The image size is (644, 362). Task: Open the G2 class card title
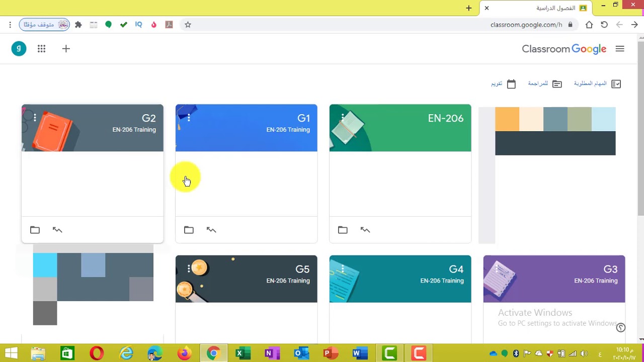coord(148,118)
